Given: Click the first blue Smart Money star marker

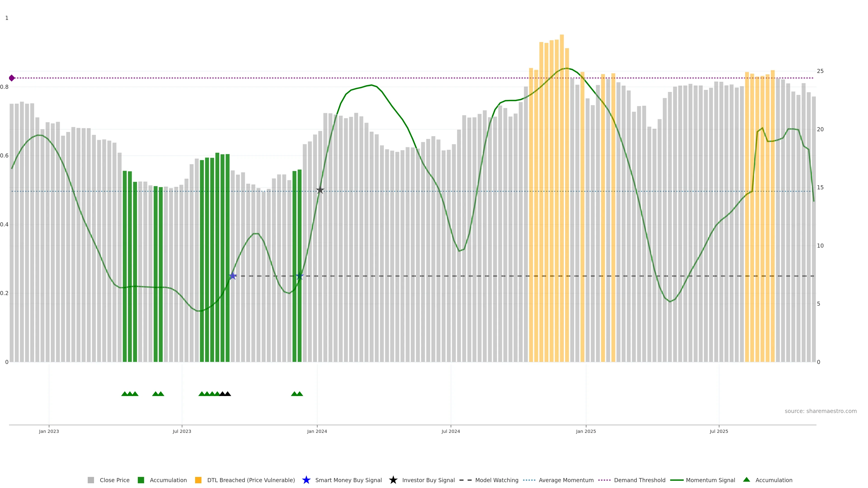Looking at the screenshot, I should (x=233, y=276).
